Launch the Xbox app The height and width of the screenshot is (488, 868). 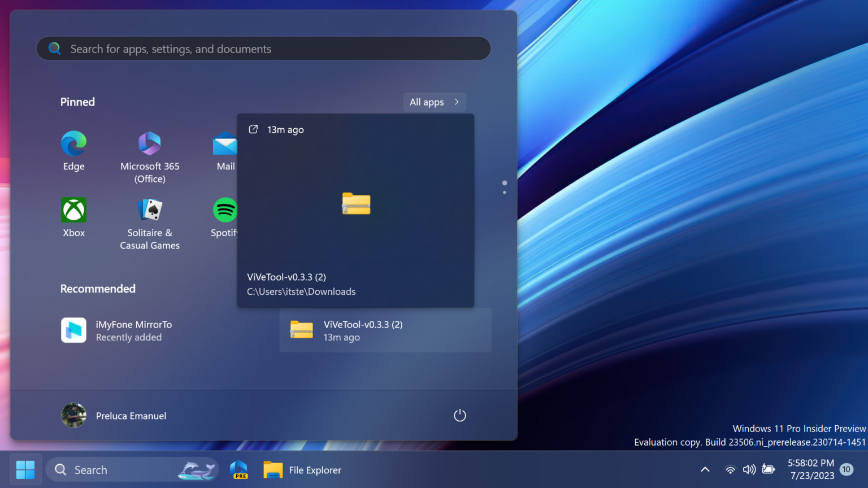click(73, 216)
